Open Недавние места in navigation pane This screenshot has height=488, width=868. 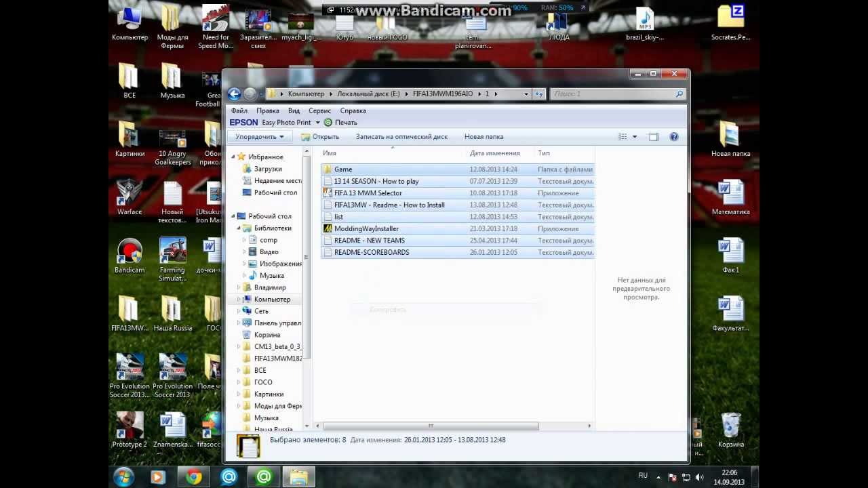pos(277,181)
